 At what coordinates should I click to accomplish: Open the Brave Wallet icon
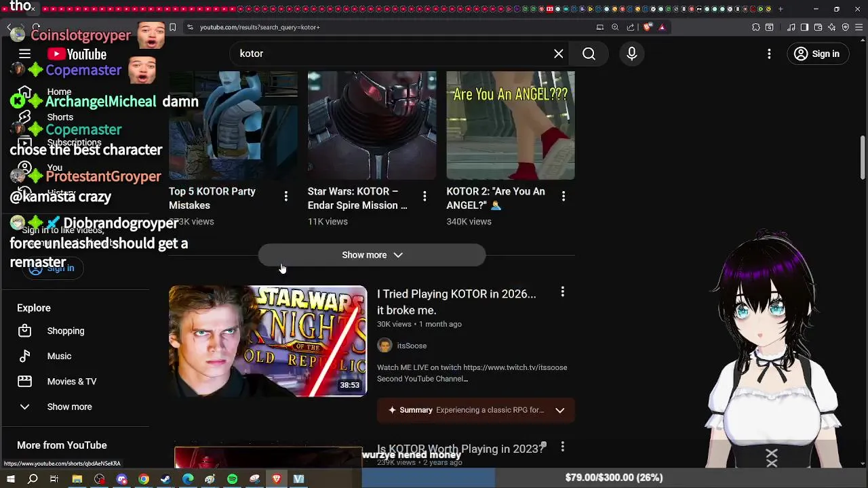tap(818, 27)
